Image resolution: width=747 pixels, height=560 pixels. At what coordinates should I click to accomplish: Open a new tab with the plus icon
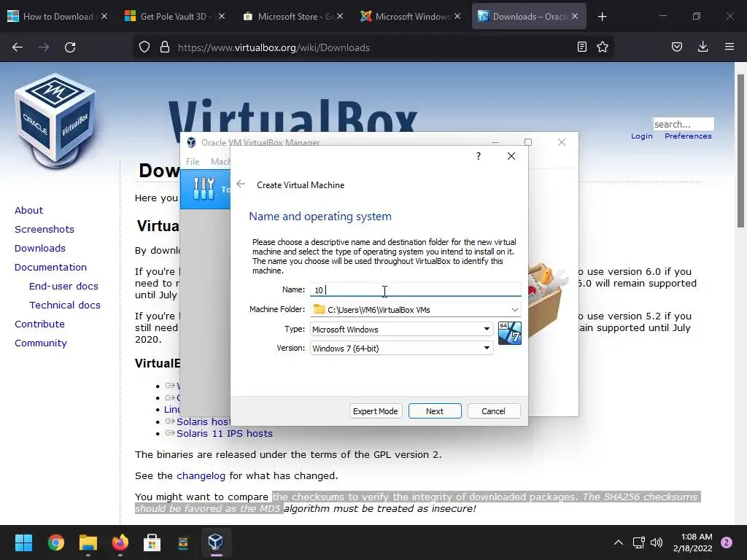pyautogui.click(x=602, y=17)
